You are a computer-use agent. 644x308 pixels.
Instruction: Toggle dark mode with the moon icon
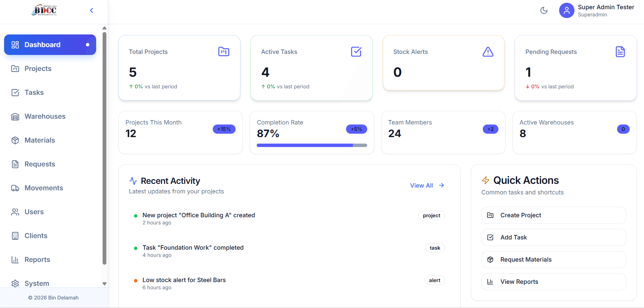pyautogui.click(x=544, y=11)
